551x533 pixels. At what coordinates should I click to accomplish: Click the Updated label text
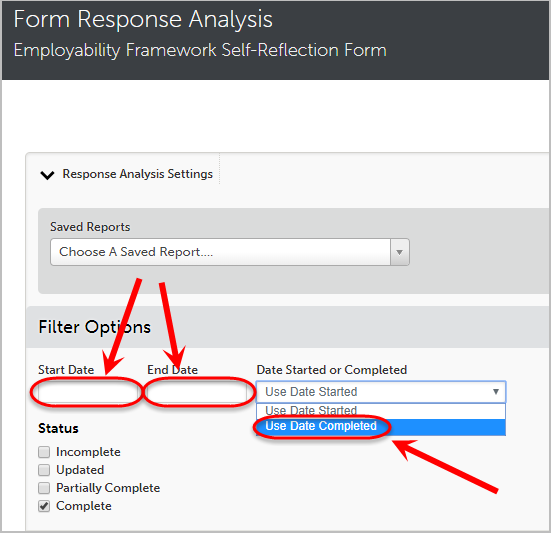[80, 470]
